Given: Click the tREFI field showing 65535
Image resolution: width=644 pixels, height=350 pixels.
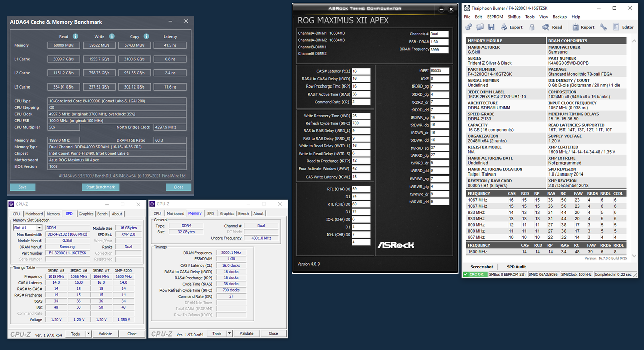Looking at the screenshot, I should tap(439, 71).
